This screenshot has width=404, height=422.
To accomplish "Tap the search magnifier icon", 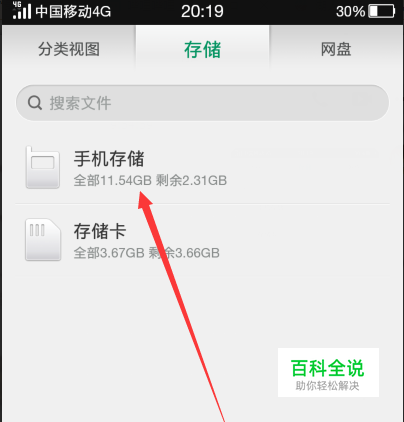I will click(35, 103).
